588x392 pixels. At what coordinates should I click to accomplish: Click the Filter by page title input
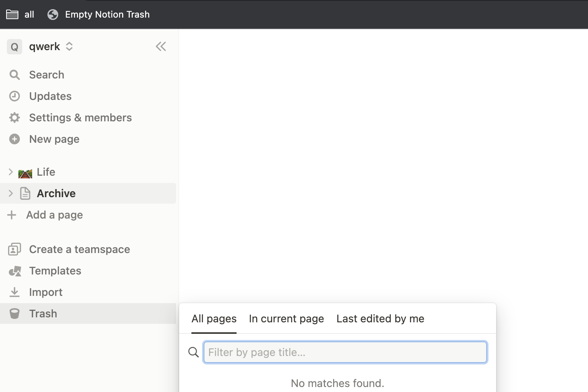click(x=345, y=352)
